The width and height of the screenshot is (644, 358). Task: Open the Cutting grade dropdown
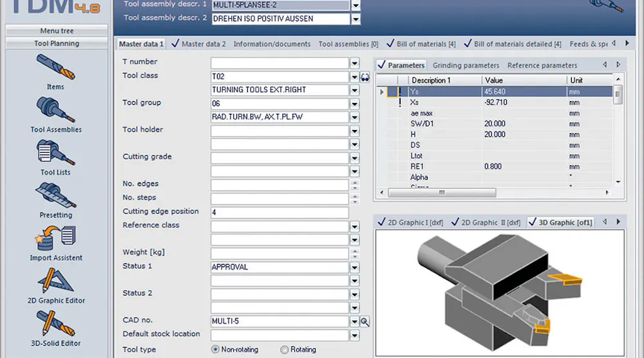click(354, 158)
